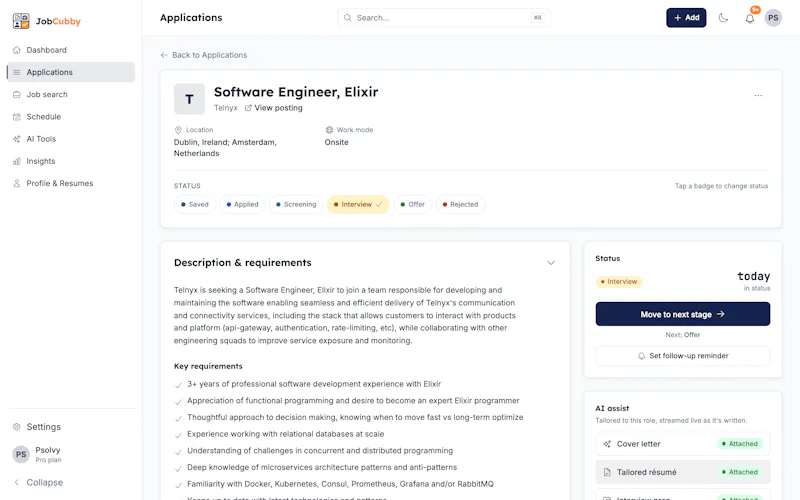800x500 pixels.
Task: Click the Telnyx company name
Action: tap(226, 108)
